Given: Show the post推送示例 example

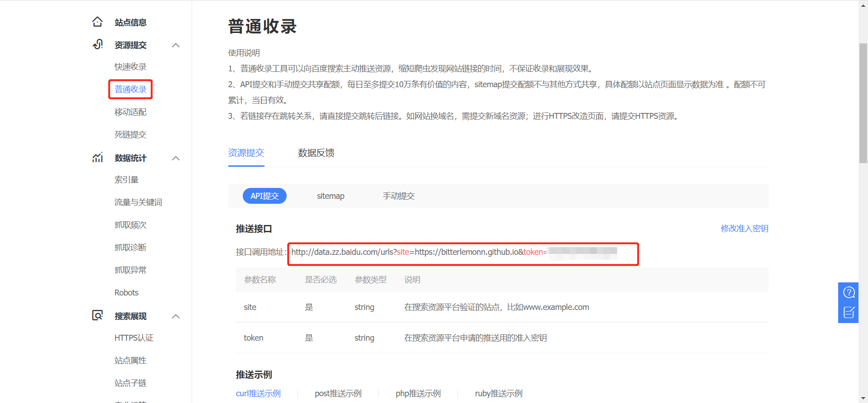Looking at the screenshot, I should pyautogui.click(x=338, y=394).
